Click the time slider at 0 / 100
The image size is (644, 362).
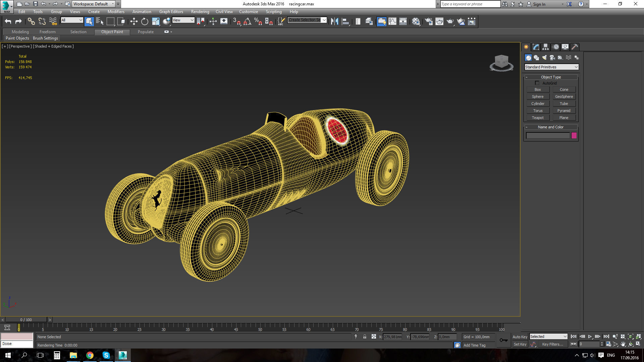(x=26, y=320)
